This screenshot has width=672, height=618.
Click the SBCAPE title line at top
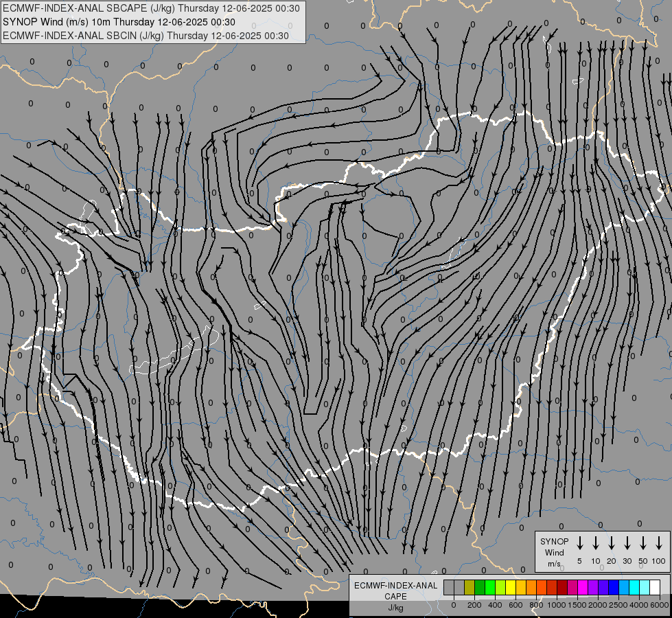point(151,8)
